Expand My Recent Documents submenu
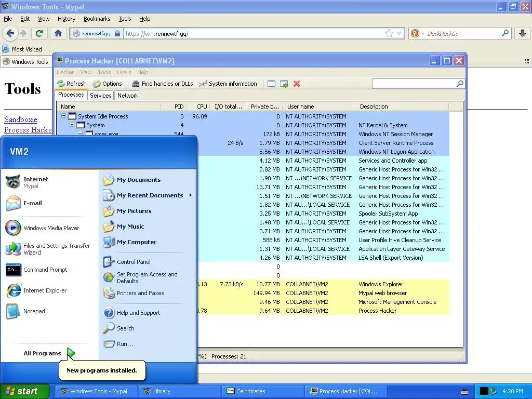The width and height of the screenshot is (532, 399). (147, 195)
